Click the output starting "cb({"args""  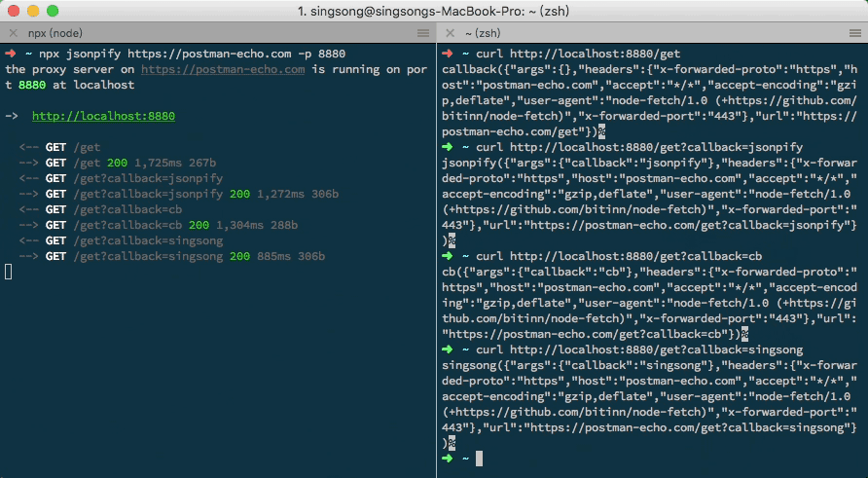[x=649, y=303]
